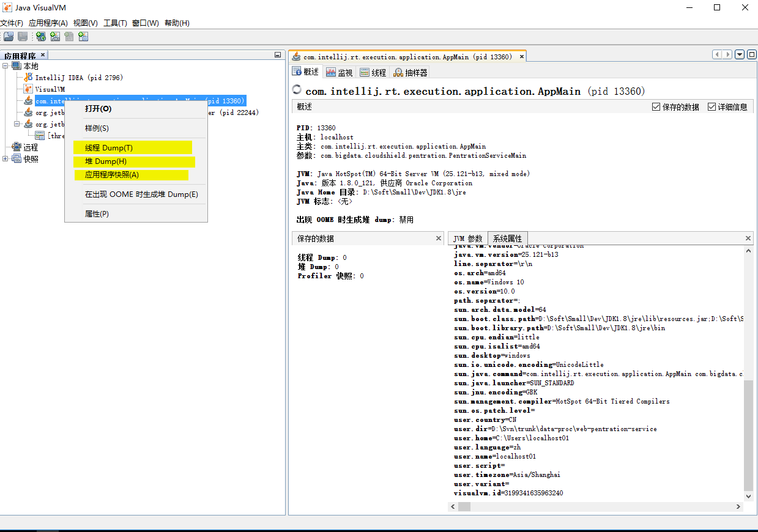Viewport: 758px width, 532px height.
Task: Click the Load snapshot toolbar icon
Action: click(x=9, y=37)
